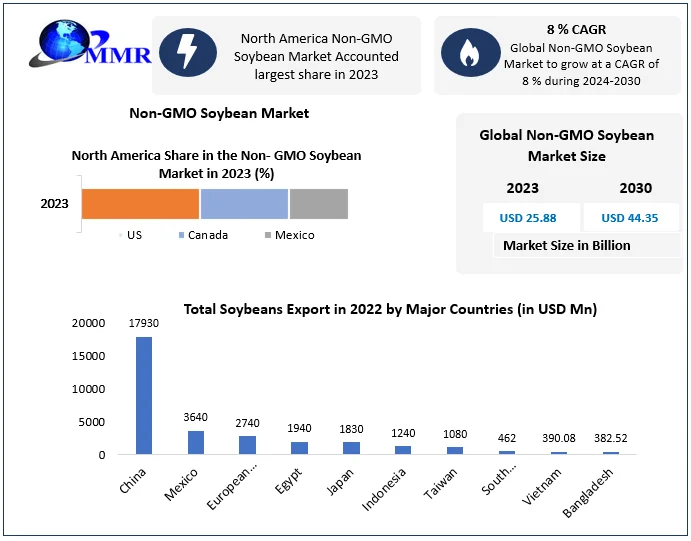Select the blue Canada bar segment
The image size is (691, 541).
tap(244, 204)
